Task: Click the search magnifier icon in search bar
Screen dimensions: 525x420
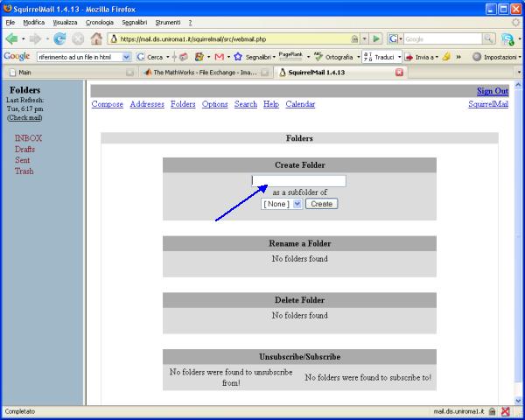Action: 486,38
